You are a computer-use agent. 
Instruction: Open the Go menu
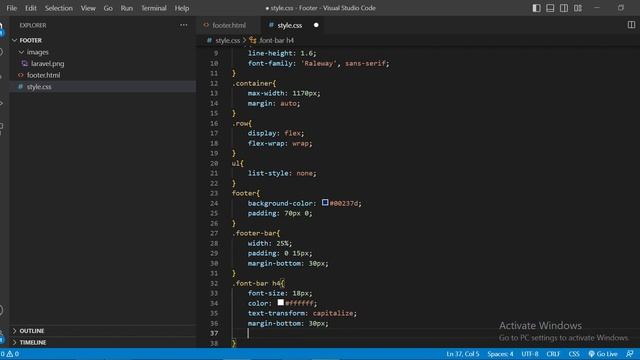tap(108, 8)
